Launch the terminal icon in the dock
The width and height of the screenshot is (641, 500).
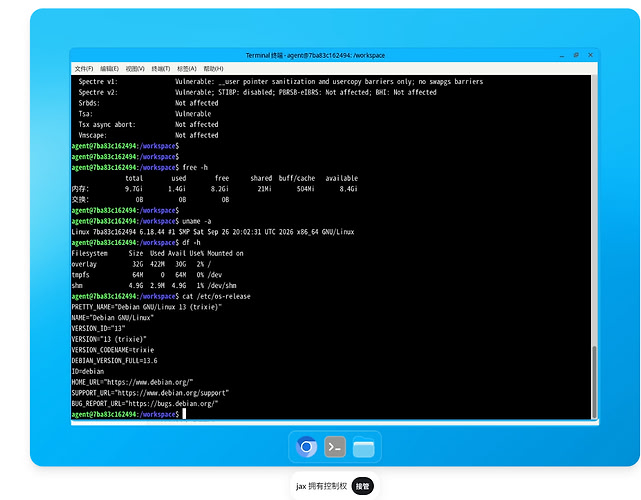pos(335,447)
